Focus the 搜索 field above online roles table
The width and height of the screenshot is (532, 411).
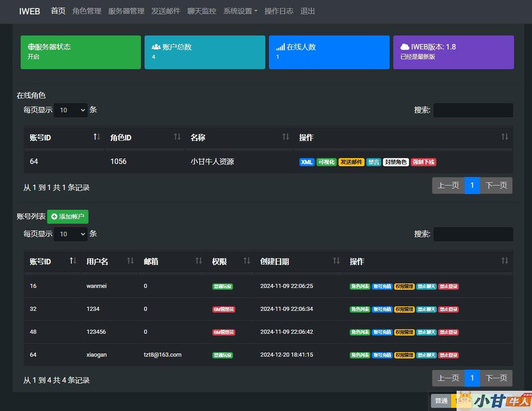[473, 110]
